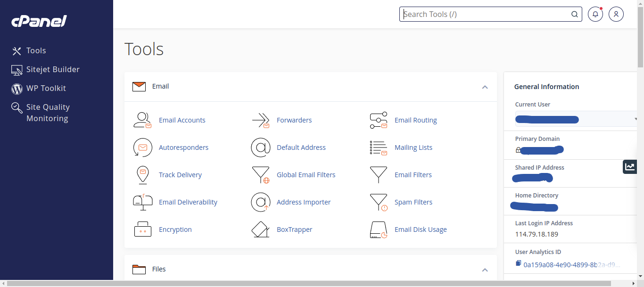Copy the User Analytics ID
Viewport: 644px width, 287px height.
518,264
